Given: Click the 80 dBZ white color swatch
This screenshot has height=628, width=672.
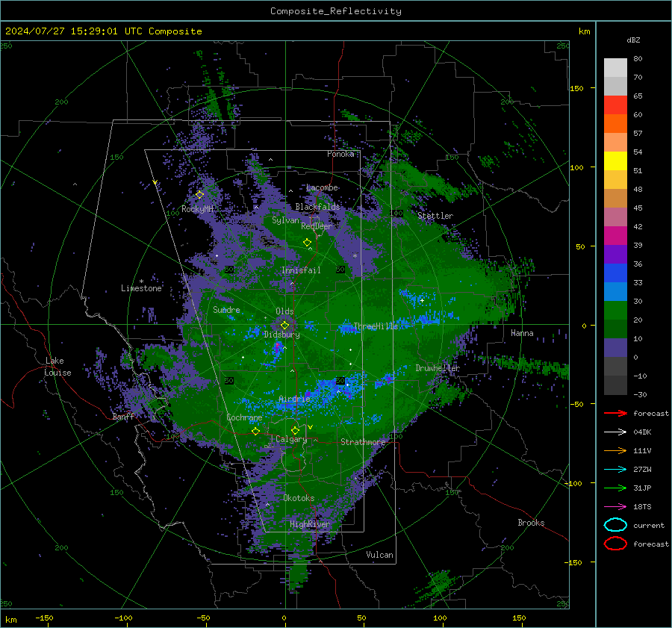Looking at the screenshot, I should (x=615, y=67).
